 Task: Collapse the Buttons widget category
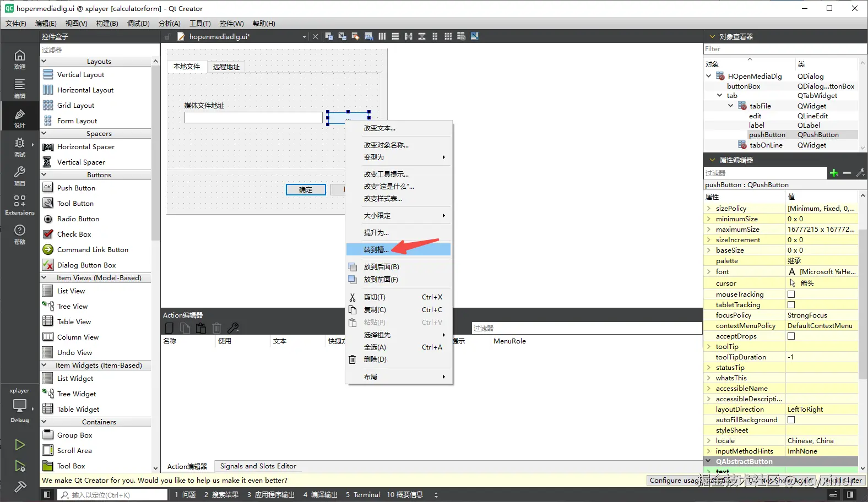[44, 174]
